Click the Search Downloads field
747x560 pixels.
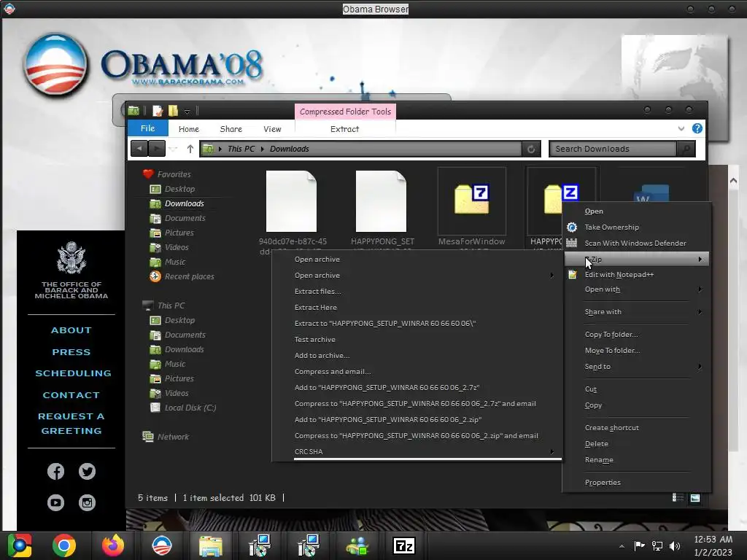click(613, 149)
